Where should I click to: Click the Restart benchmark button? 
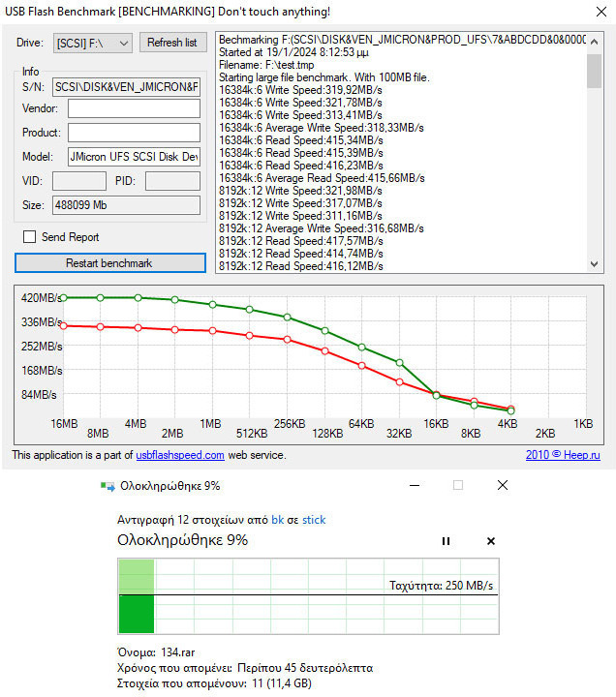pyautogui.click(x=109, y=263)
